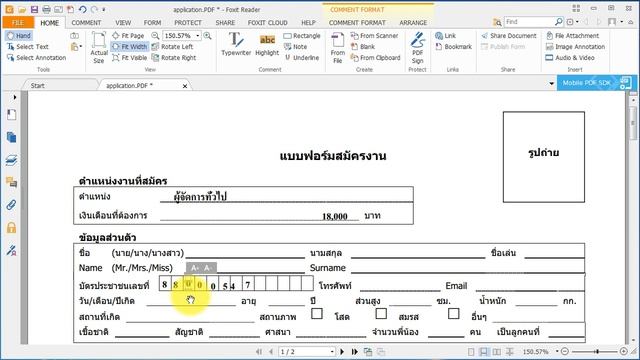The image size is (640, 360).
Task: Pick the Highlight tool
Action: tap(267, 44)
